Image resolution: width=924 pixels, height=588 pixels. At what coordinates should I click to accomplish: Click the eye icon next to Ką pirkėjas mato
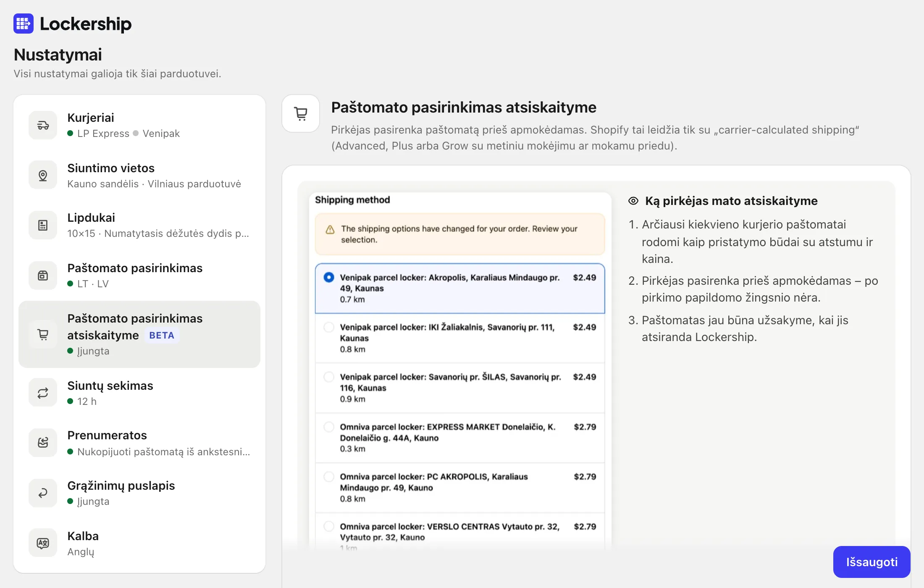pyautogui.click(x=633, y=201)
